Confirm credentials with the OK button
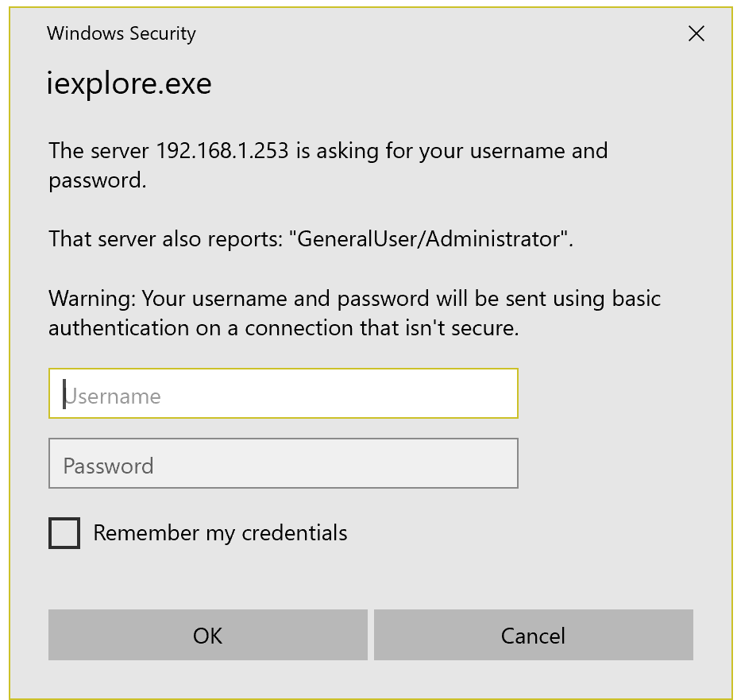737x700 pixels. 207,635
